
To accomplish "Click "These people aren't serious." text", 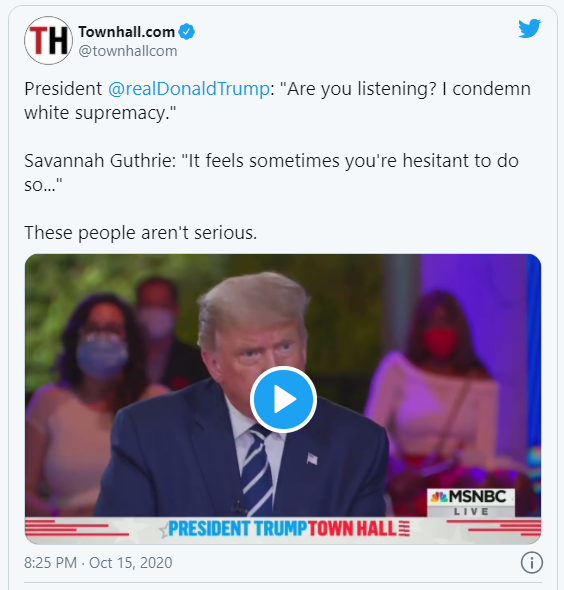I will 141,233.
